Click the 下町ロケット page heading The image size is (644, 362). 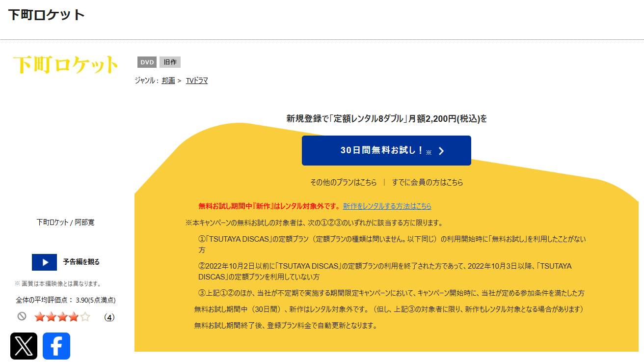[47, 15]
